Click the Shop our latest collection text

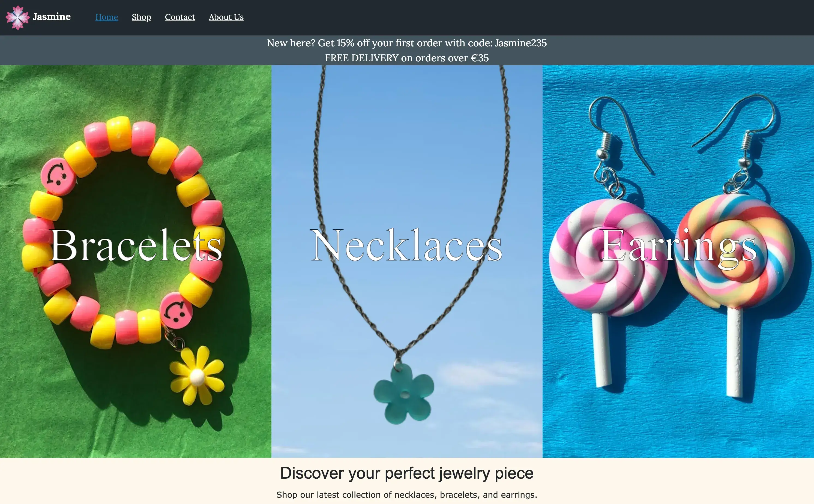click(x=407, y=495)
